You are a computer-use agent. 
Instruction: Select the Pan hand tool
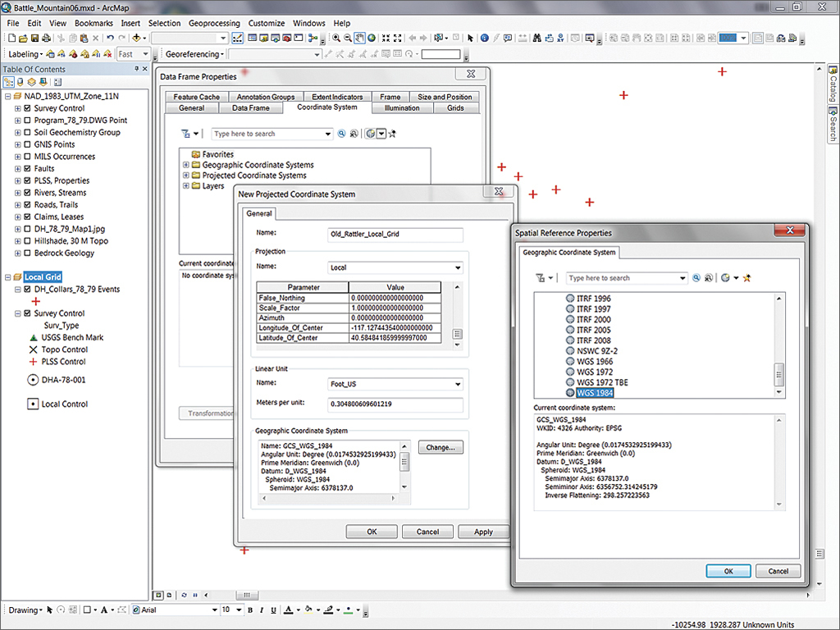pos(360,39)
